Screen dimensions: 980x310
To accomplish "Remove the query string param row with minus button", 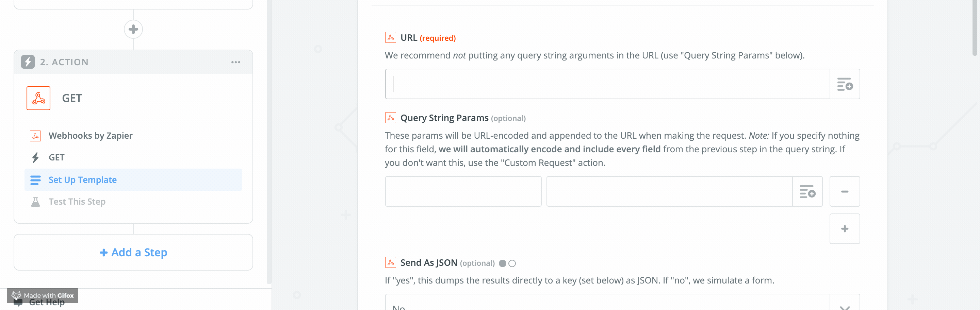I will [x=845, y=191].
